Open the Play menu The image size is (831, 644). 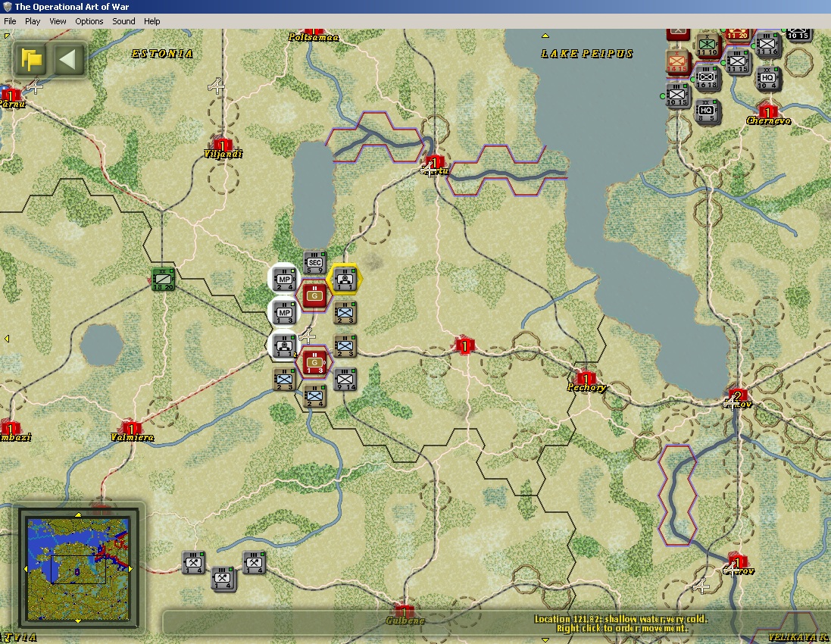pyautogui.click(x=33, y=21)
